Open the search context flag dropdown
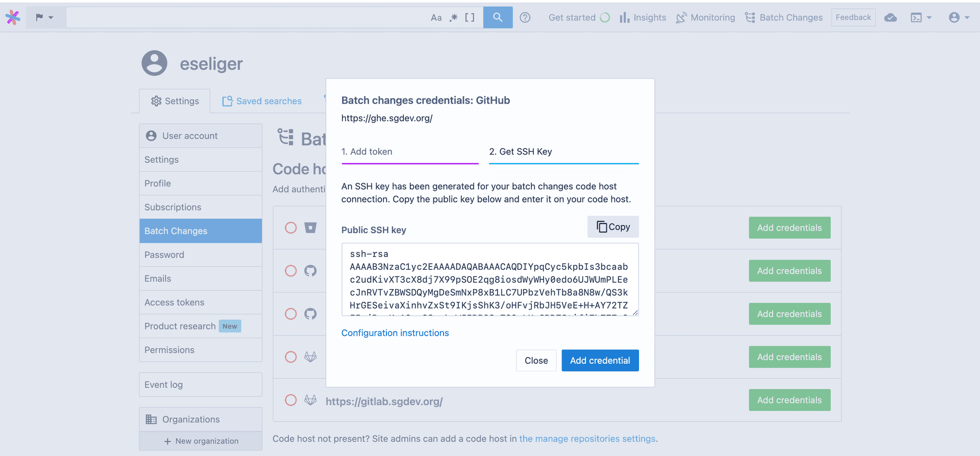980x456 pixels. [x=44, y=17]
